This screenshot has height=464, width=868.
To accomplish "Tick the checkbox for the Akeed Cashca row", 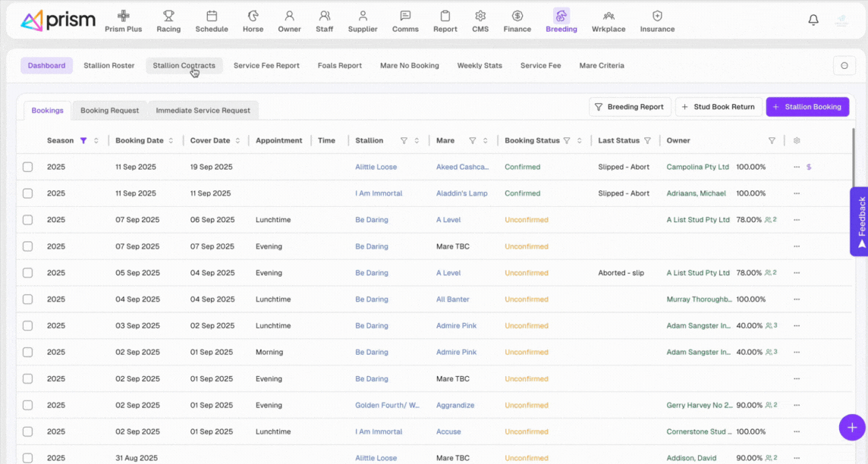I will [28, 167].
